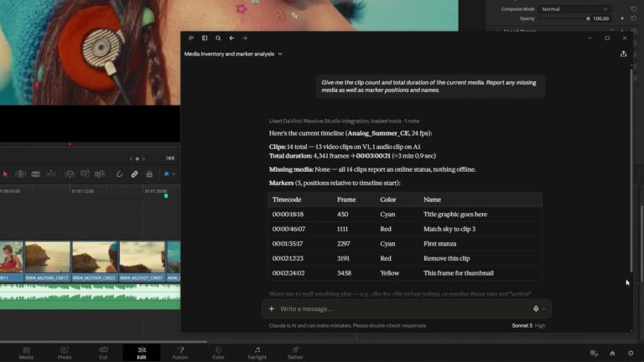
Task: Open search in the Claude window
Action: click(218, 39)
